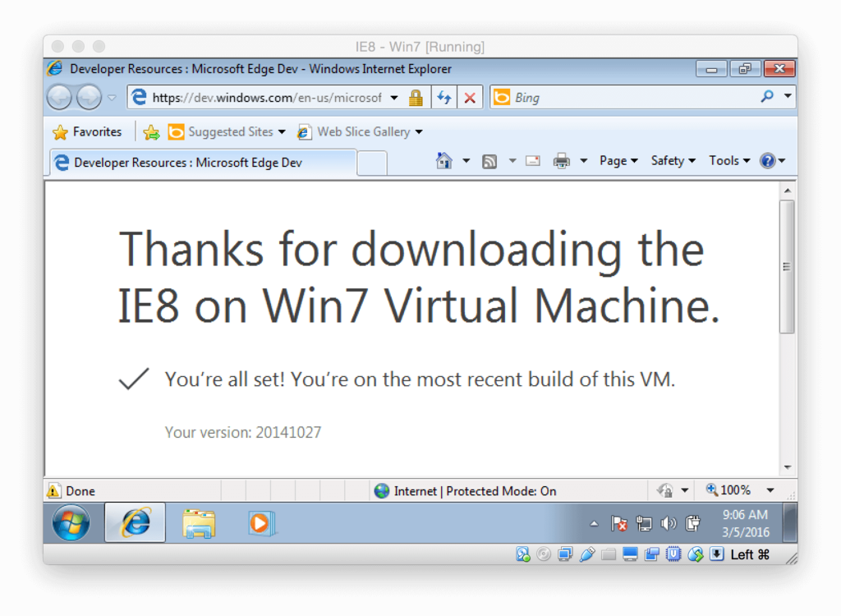Screen dimensions: 841x616
Task: Open the Windows Start orb
Action: (71, 522)
